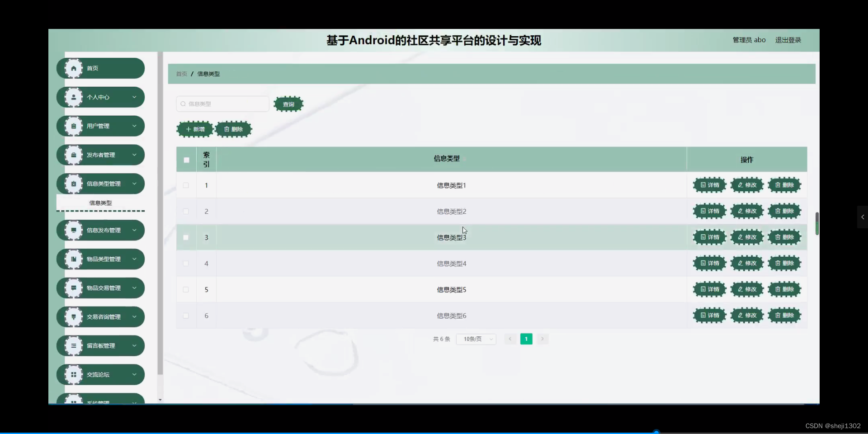Toggle the select-all checkbox in table header
Image resolution: width=868 pixels, height=434 pixels.
186,160
